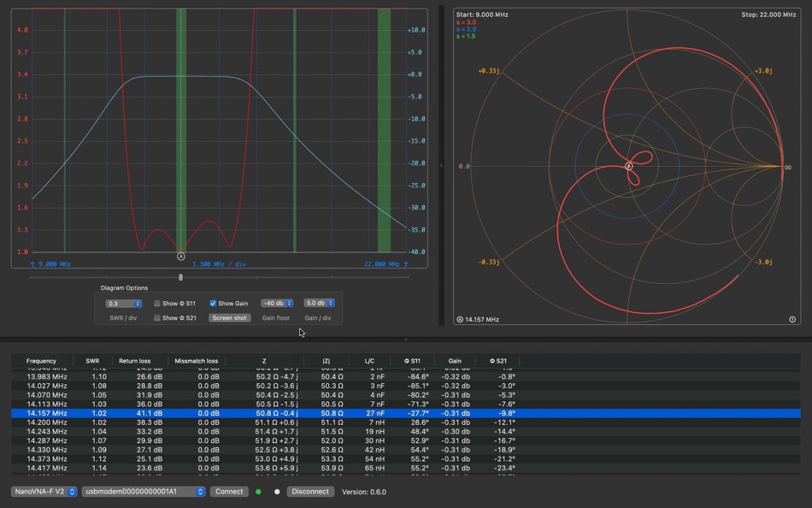The height and width of the screenshot is (508, 812).
Task: Select the 14.200 MHz table row
Action: tap(406, 422)
